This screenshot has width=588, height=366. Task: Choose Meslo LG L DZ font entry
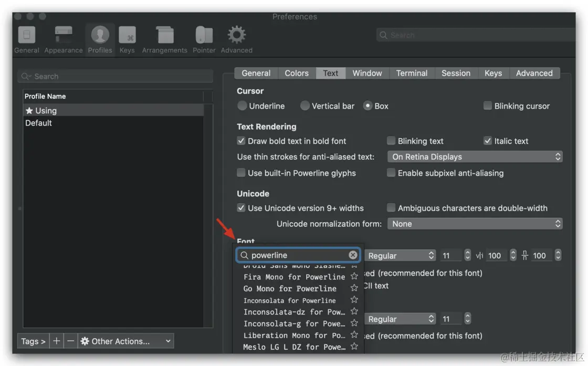pyautogui.click(x=294, y=347)
